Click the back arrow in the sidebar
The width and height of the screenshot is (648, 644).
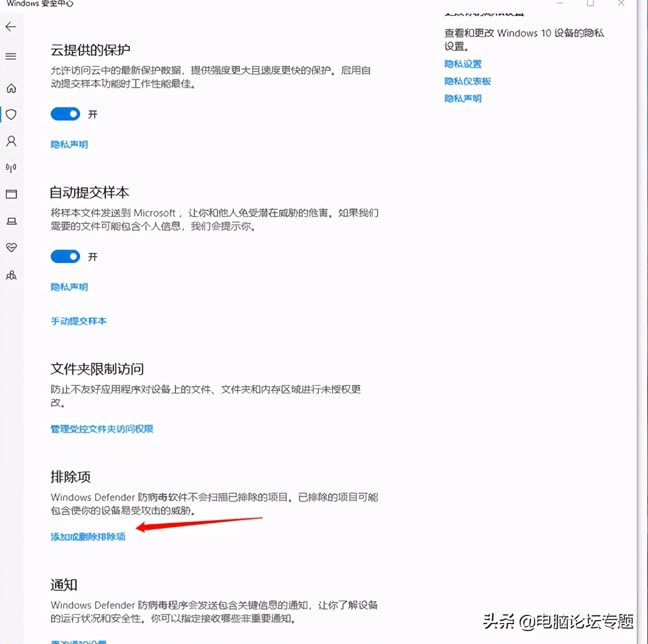coord(11,26)
